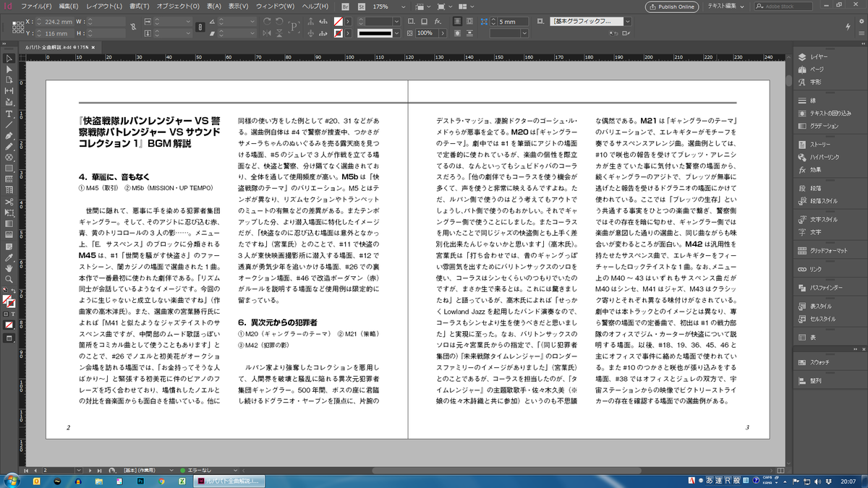Viewport: 868px width, 488px height.
Task: Open the ウィンドウ(W) menu
Action: 275,7
